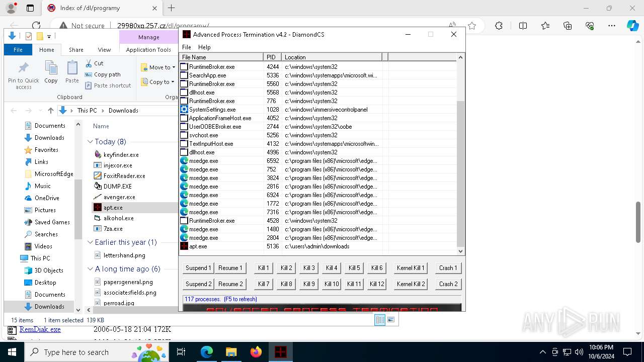Image resolution: width=644 pixels, height=362 pixels.
Task: Select Downloads under Quick access in tree
Action: pyautogui.click(x=49, y=138)
